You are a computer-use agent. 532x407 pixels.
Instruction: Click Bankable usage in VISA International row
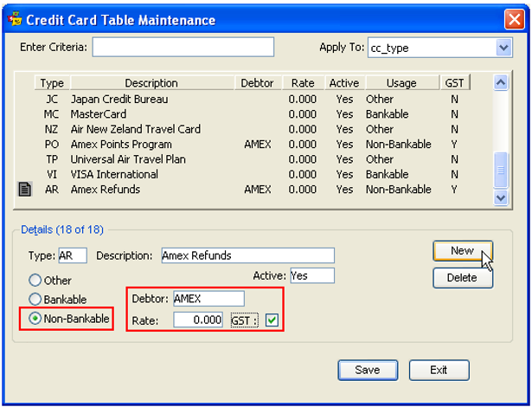coord(388,174)
